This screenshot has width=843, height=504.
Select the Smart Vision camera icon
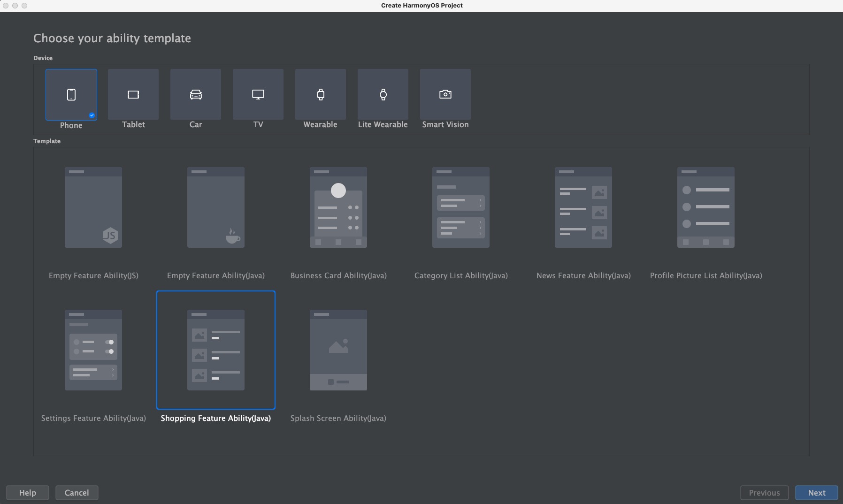tap(445, 94)
